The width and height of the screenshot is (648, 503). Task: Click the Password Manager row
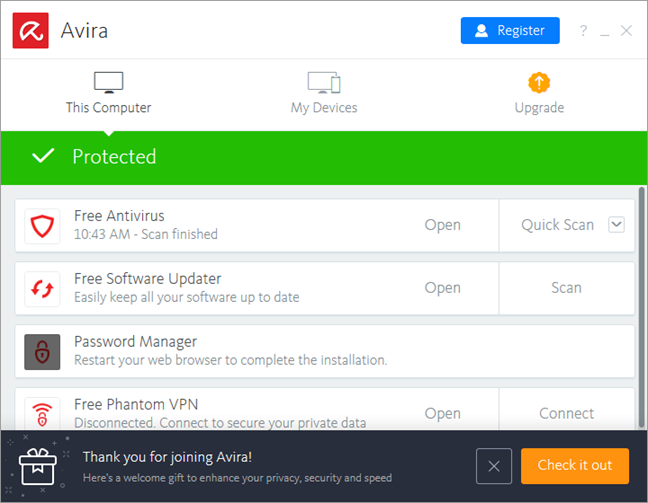(325, 351)
